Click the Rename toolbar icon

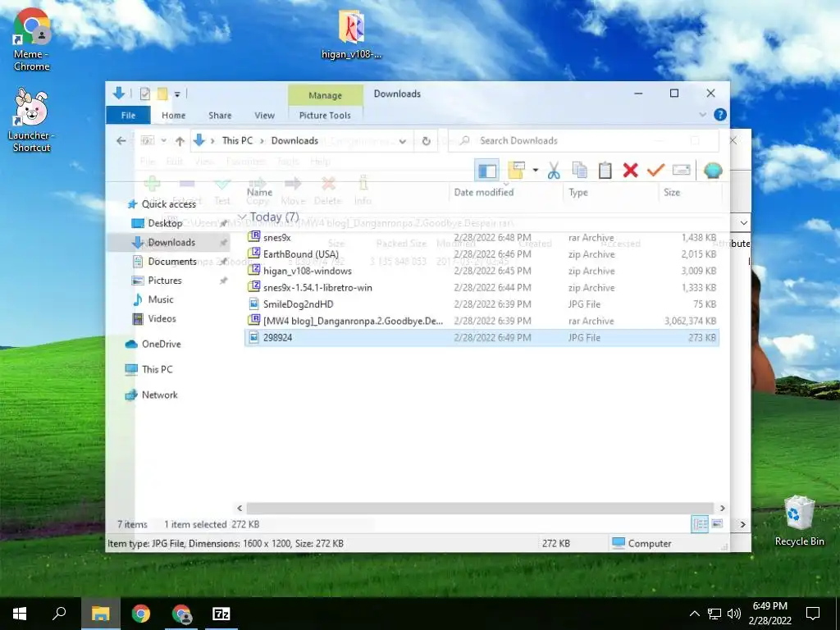point(682,171)
